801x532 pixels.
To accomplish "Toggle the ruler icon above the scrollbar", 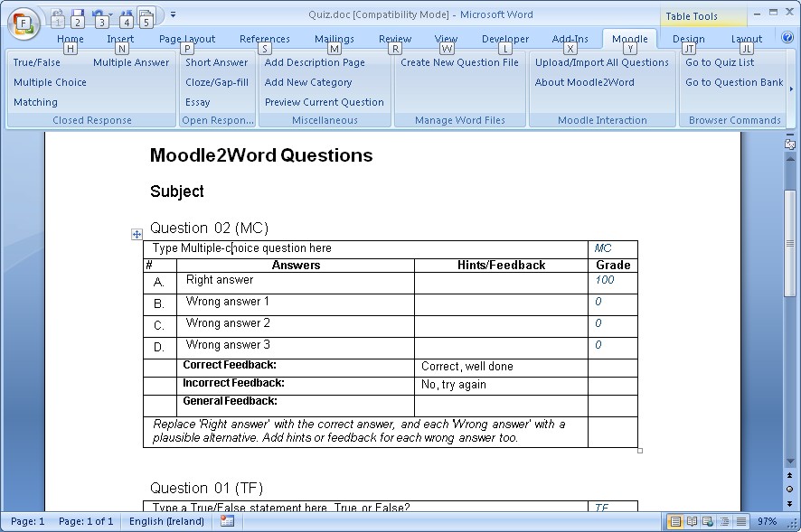I will click(790, 143).
